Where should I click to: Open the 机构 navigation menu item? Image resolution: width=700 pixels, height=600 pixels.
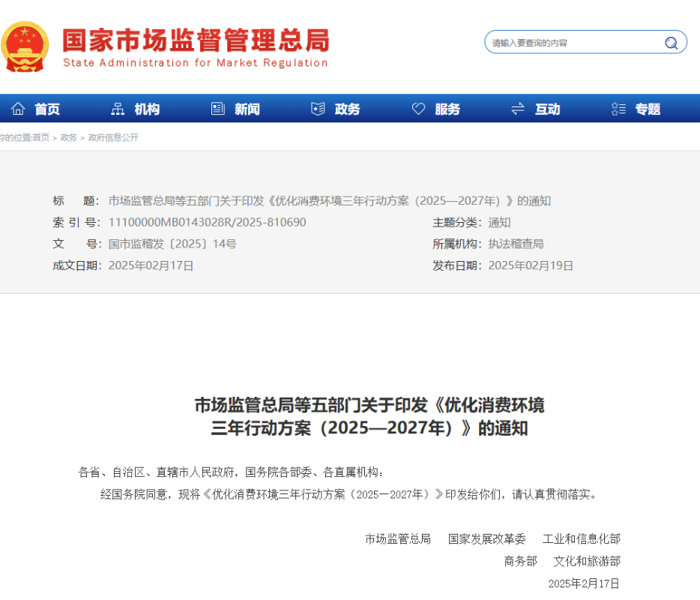[x=147, y=109]
